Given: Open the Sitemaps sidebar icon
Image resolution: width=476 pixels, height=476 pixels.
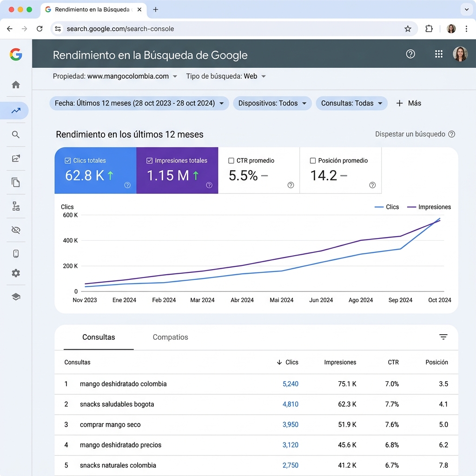Looking at the screenshot, I should click(16, 206).
